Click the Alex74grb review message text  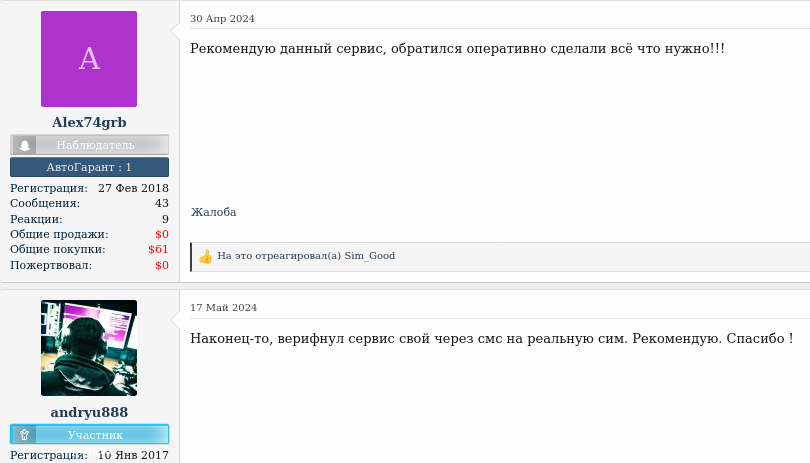coord(457,49)
